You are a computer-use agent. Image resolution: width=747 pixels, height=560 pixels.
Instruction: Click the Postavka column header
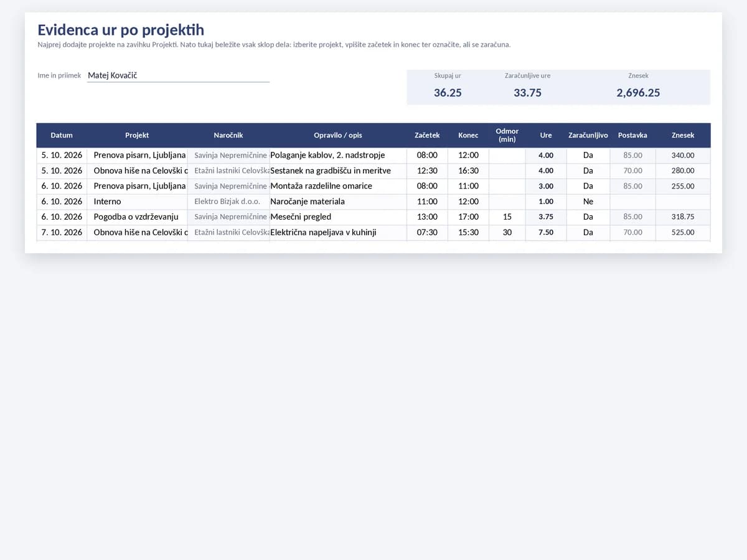pyautogui.click(x=632, y=135)
